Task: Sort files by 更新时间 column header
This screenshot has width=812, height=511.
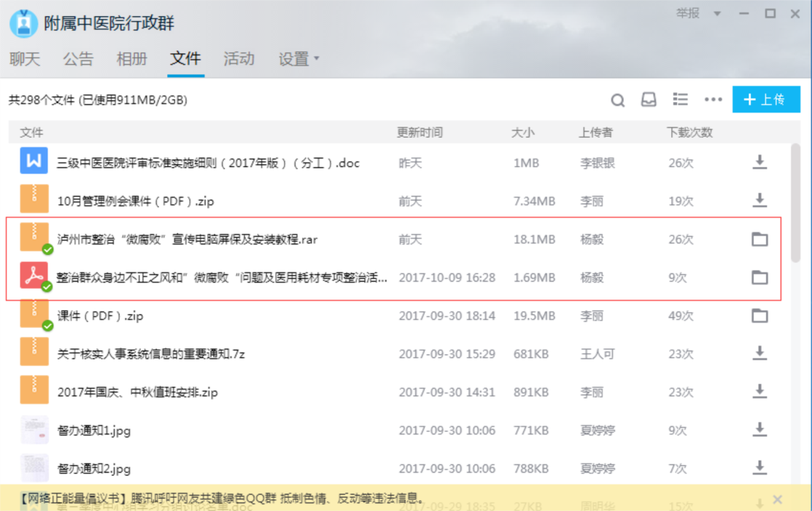Action: click(419, 133)
